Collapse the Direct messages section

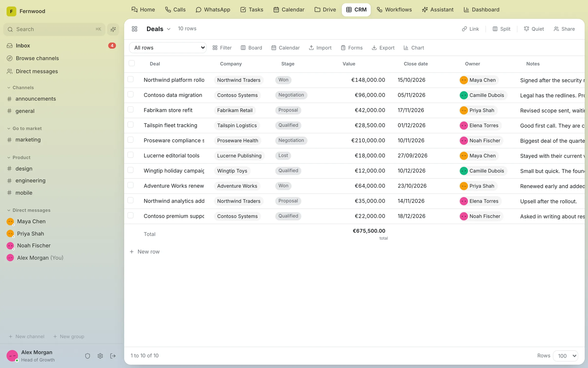coord(29,210)
